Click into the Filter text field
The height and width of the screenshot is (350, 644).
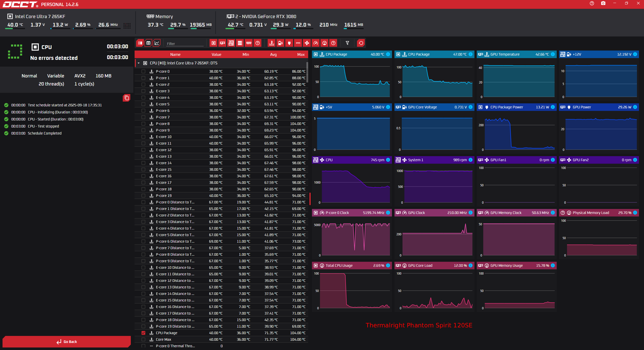click(x=185, y=43)
